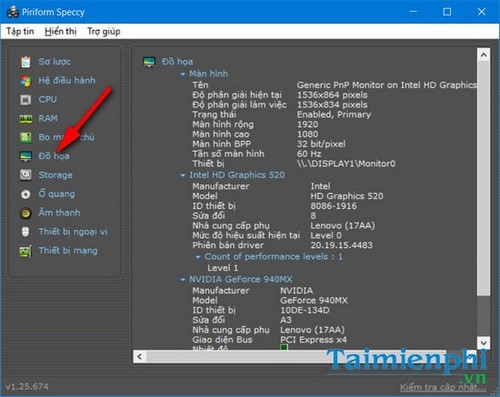
Task: Click the vertical scrollbar up arrow
Action: [483, 55]
